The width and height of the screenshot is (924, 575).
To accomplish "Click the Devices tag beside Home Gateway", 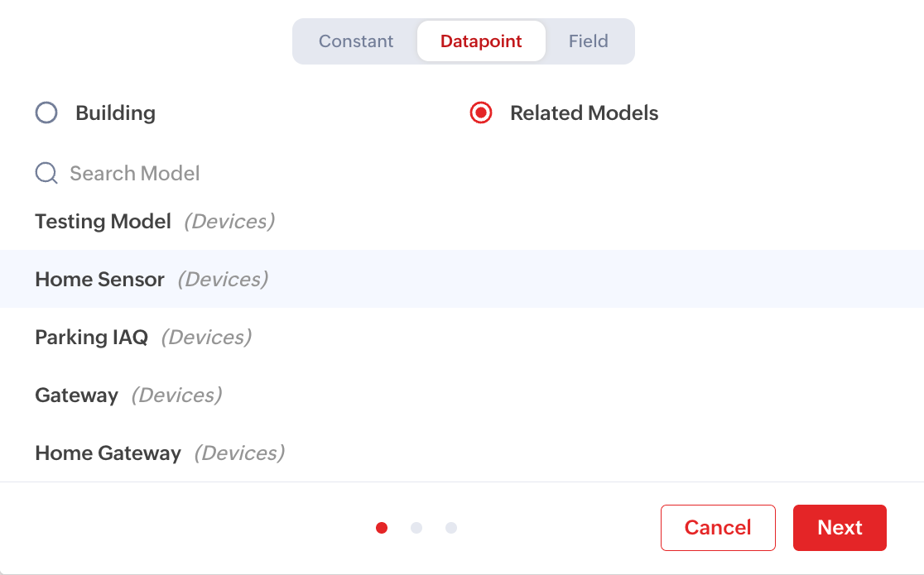I will [239, 453].
